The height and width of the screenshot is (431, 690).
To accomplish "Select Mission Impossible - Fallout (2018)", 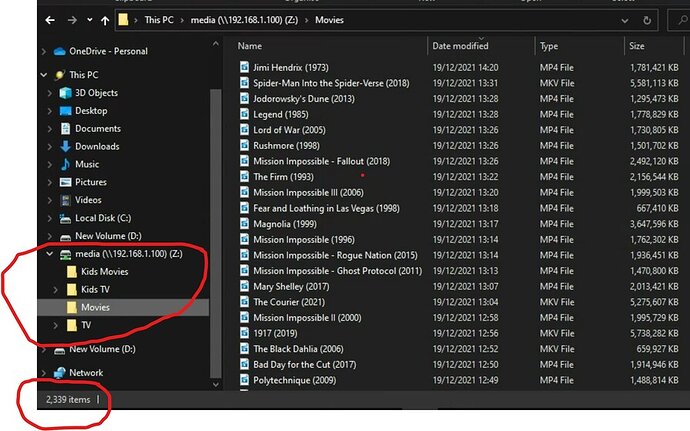I will click(x=321, y=161).
